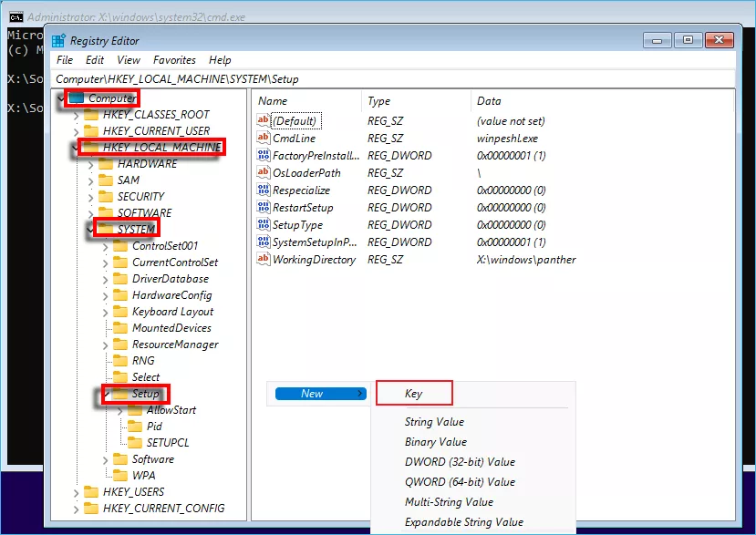This screenshot has width=756, height=535.
Task: Click the Computer icon in tree
Action: pos(77,98)
